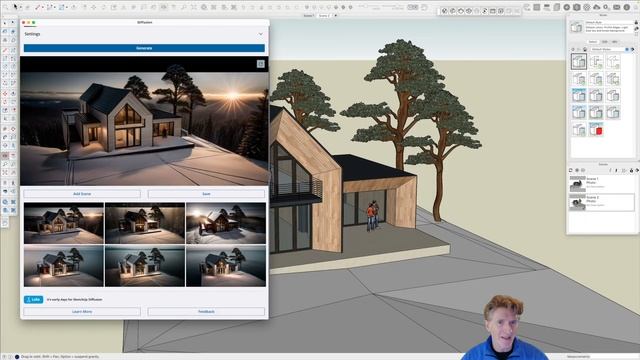Select the red Line pencil tool in left toolbar
The height and width of the screenshot is (360, 640).
(5, 50)
